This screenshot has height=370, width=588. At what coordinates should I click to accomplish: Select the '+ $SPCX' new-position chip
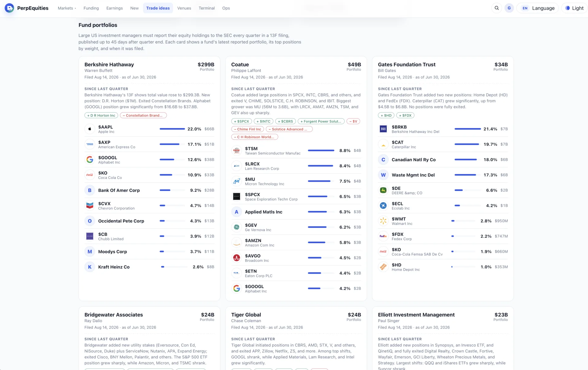pos(242,121)
